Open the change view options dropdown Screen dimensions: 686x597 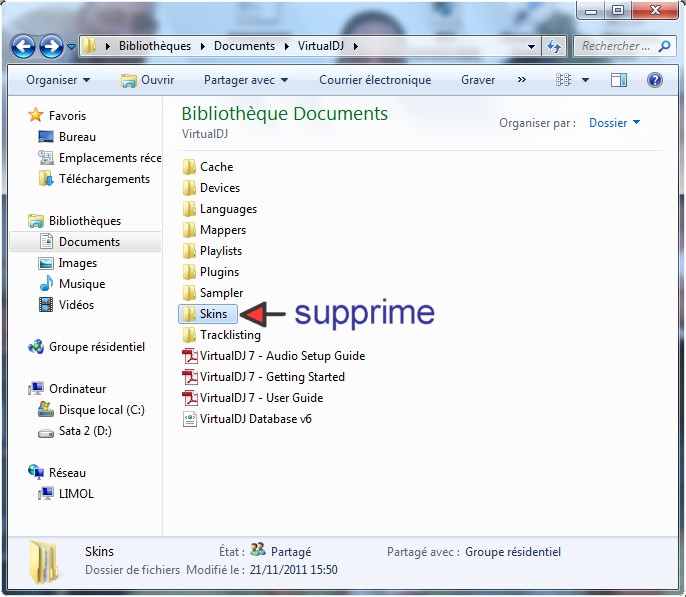click(x=585, y=80)
